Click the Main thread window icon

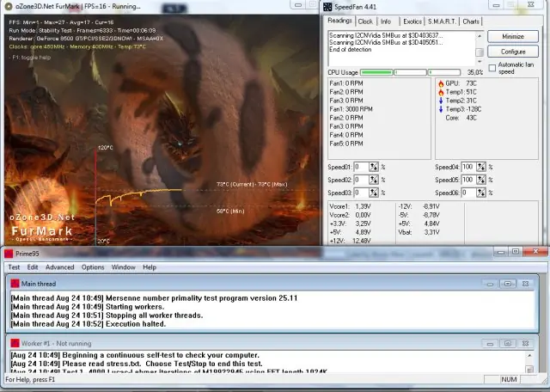coord(15,284)
